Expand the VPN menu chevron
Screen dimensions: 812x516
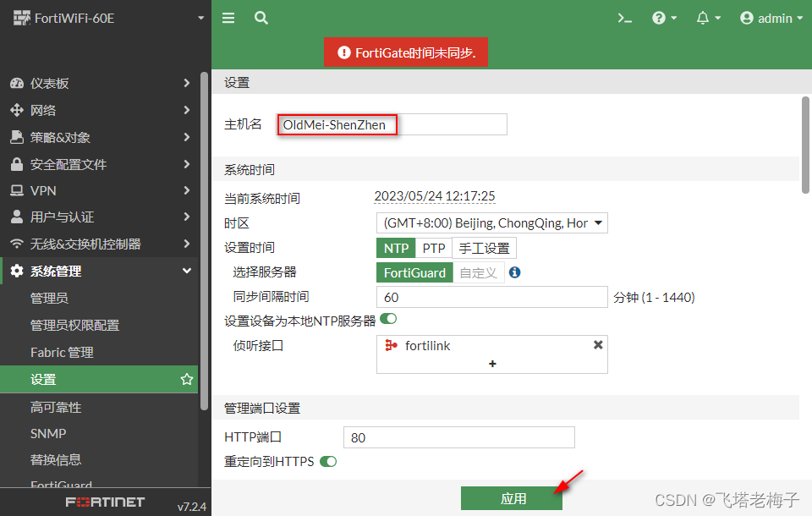[186, 190]
